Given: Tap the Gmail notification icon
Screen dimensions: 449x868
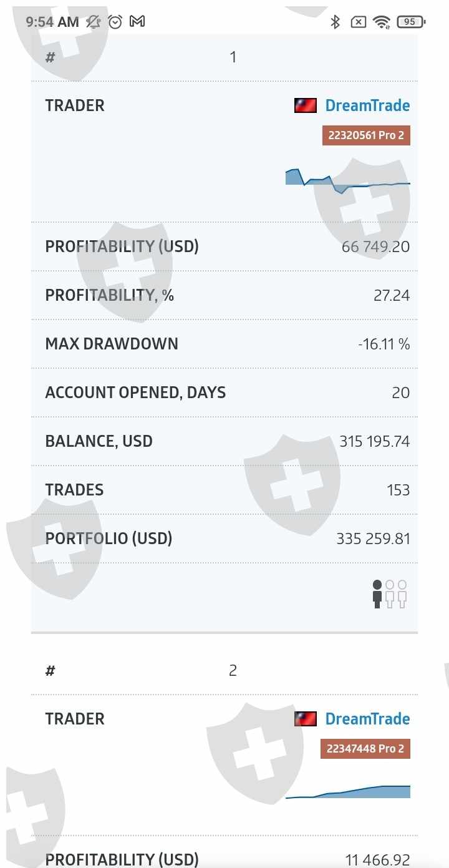Looking at the screenshot, I should (x=137, y=22).
